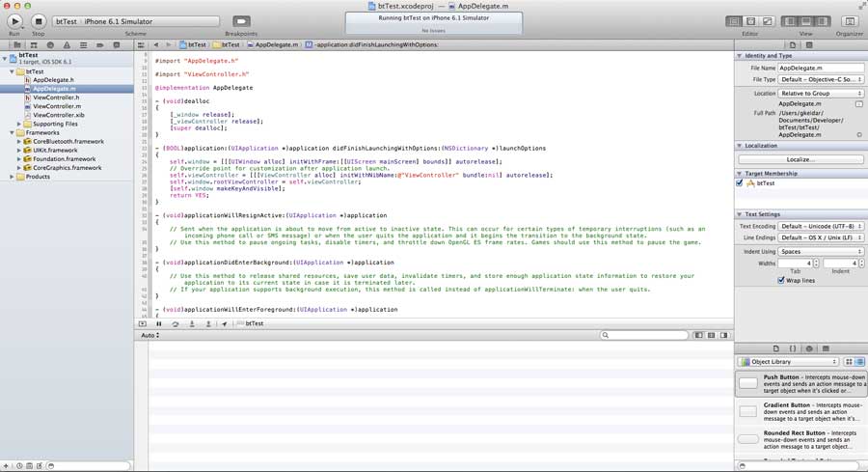The height and width of the screenshot is (472, 868).
Task: Toggle the Breakpoints button in the toolbar
Action: click(242, 21)
